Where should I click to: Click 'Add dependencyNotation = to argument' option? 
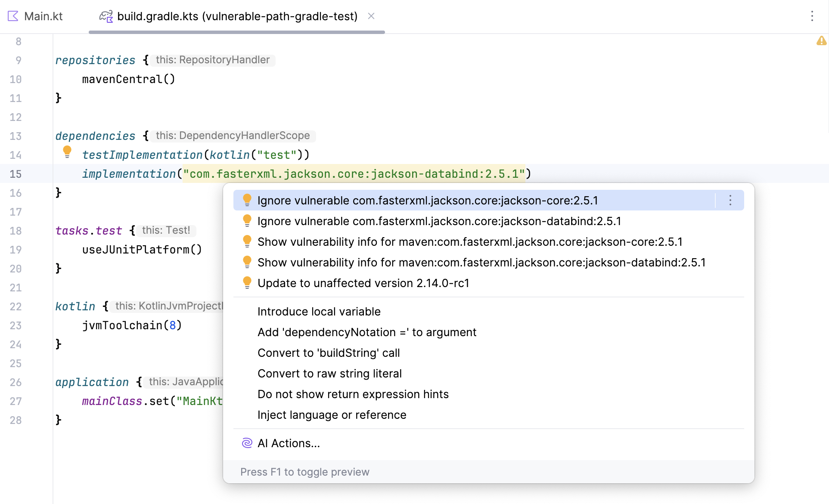(366, 332)
